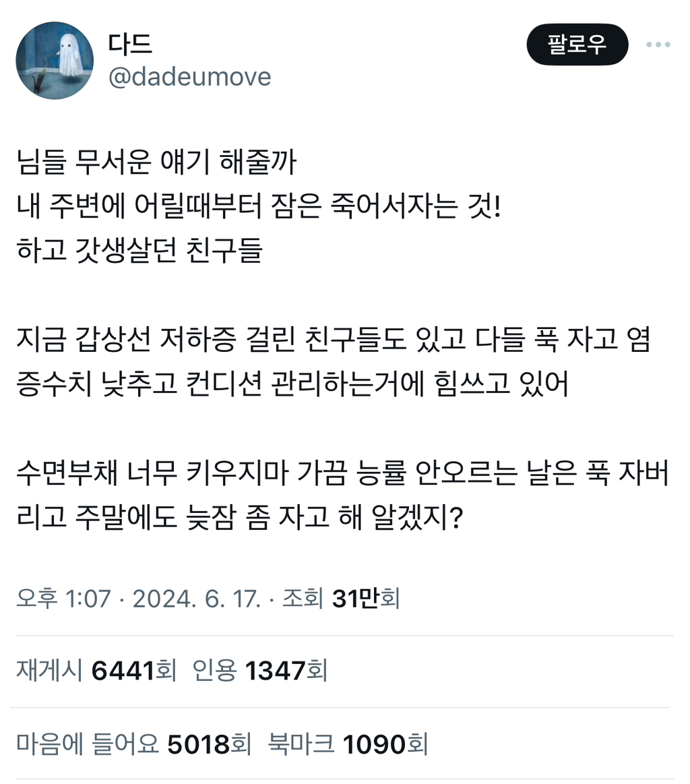Click the 잠은 죽어서자는 것! text line
690x784 pixels.
258,206
